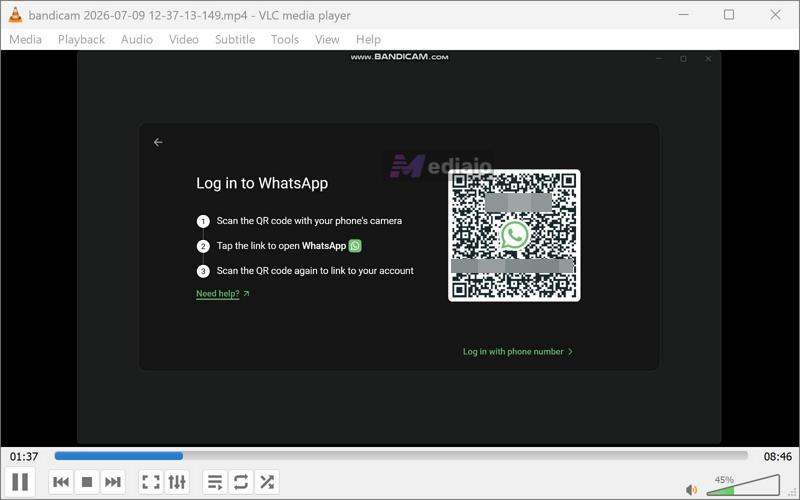Click the VLC cone icon in title bar

15,15
